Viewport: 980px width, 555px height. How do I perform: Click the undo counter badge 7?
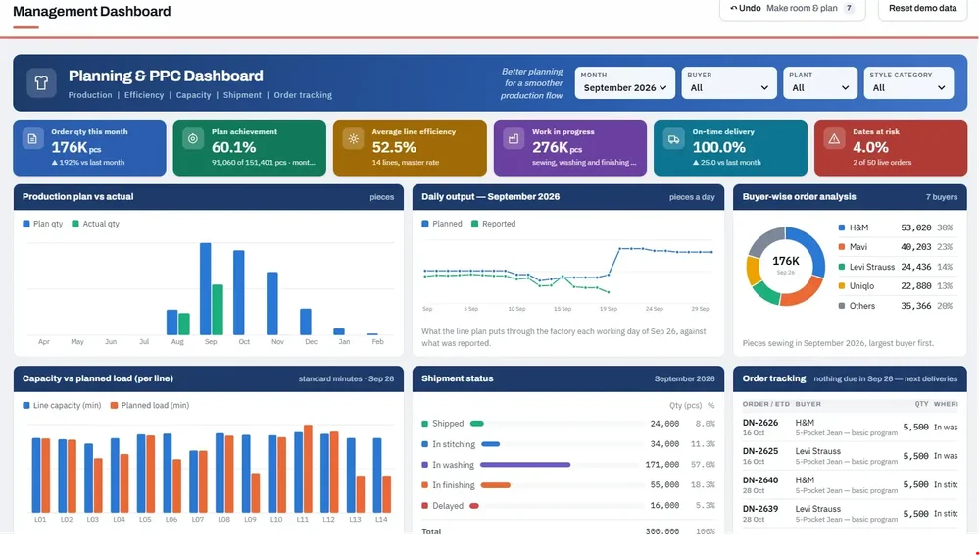tap(849, 8)
